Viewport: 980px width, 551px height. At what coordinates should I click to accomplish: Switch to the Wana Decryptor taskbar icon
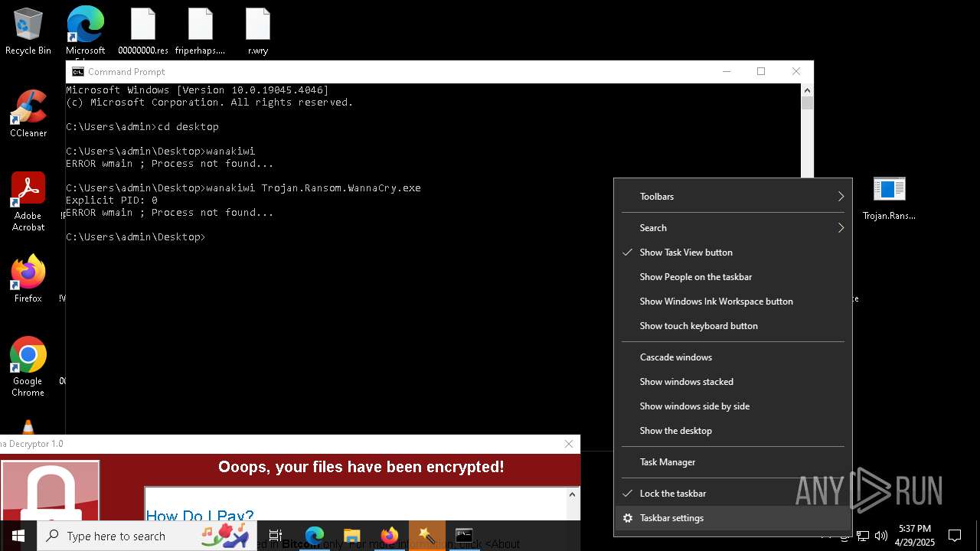click(426, 536)
